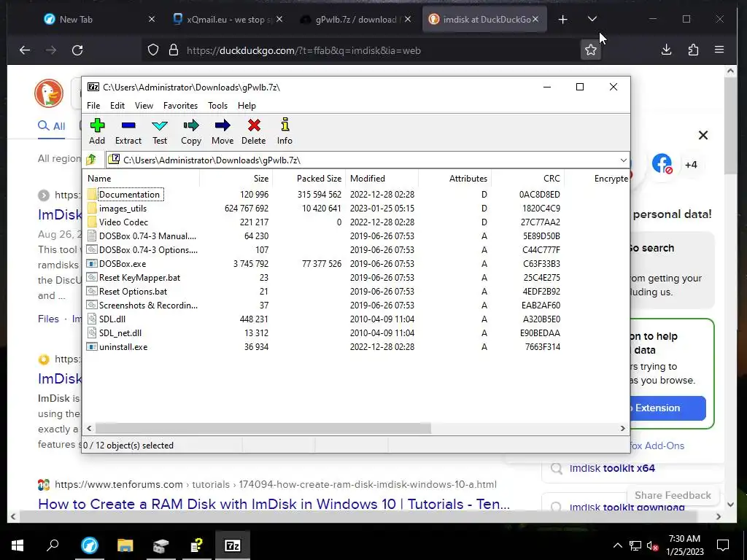Viewport: 747px width, 560px height.
Task: Dismiss the DuckDuckGo promo with X
Action: (x=703, y=135)
